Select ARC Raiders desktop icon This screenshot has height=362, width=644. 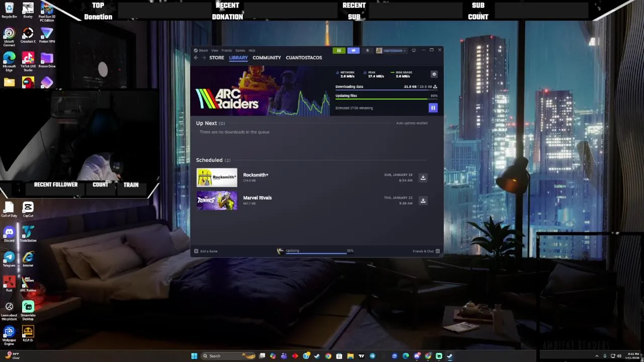(x=28, y=284)
